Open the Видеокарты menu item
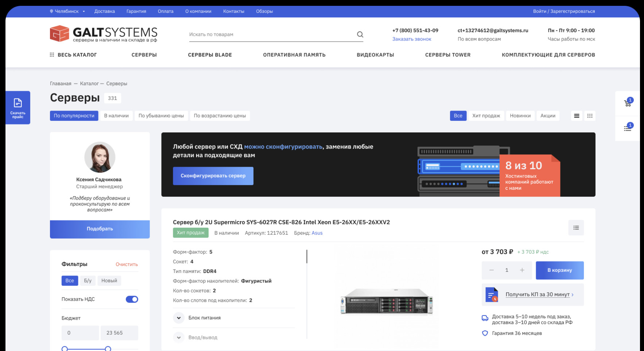The width and height of the screenshot is (644, 351). pos(375,55)
